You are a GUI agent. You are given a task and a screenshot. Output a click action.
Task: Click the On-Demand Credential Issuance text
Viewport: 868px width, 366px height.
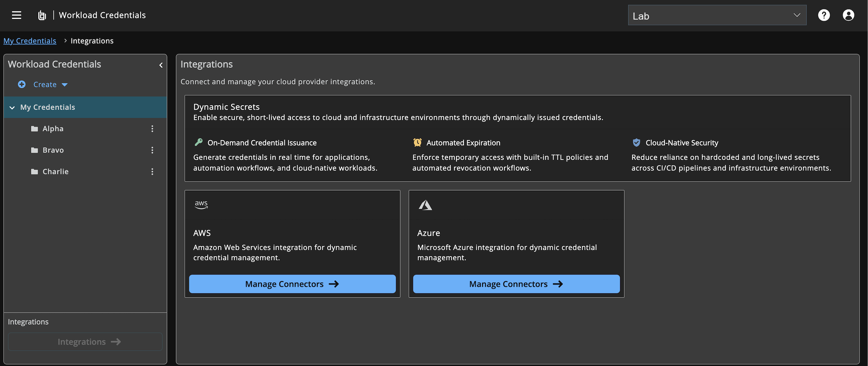click(x=262, y=143)
